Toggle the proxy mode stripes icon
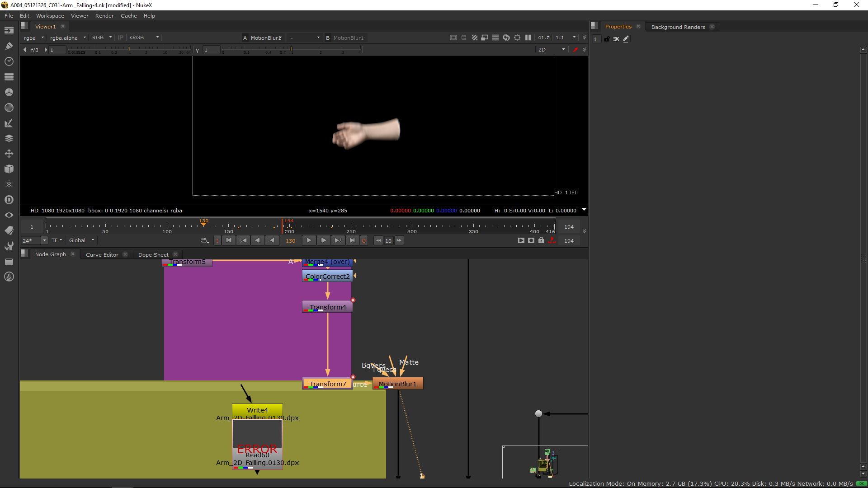The image size is (868, 488). click(474, 38)
